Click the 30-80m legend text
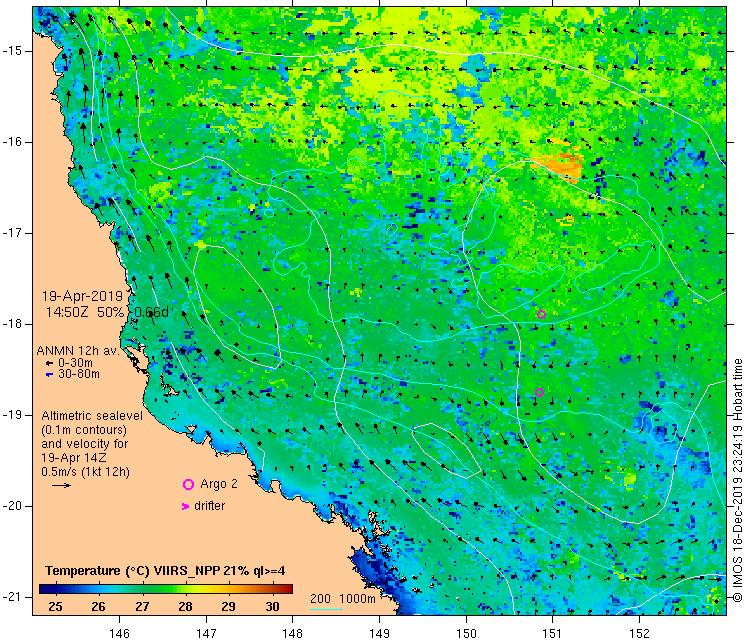The height and width of the screenshot is (640, 750). click(79, 374)
